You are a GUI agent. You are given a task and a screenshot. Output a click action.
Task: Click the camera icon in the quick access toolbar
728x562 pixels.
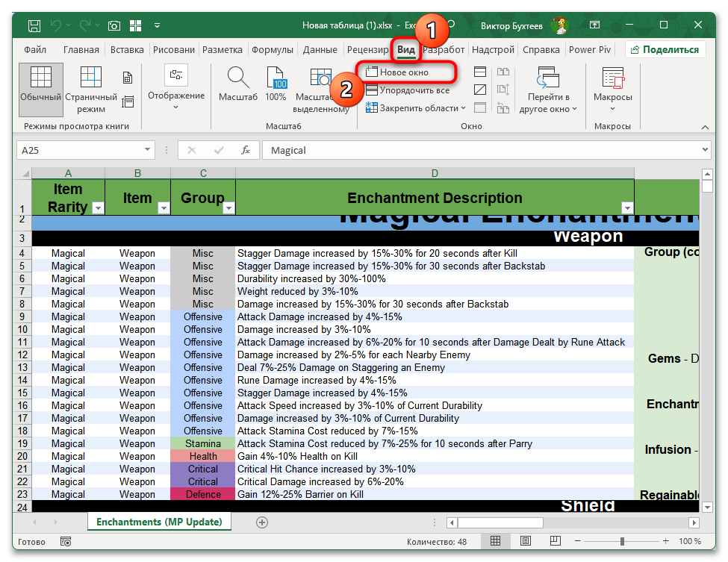pyautogui.click(x=113, y=25)
